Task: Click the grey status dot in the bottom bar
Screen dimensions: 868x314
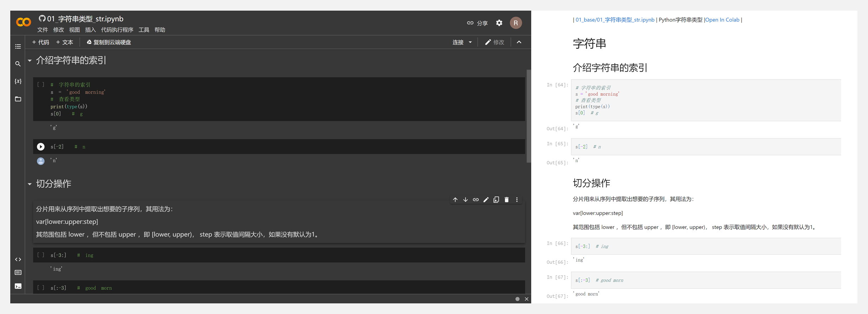Action: [x=517, y=299]
